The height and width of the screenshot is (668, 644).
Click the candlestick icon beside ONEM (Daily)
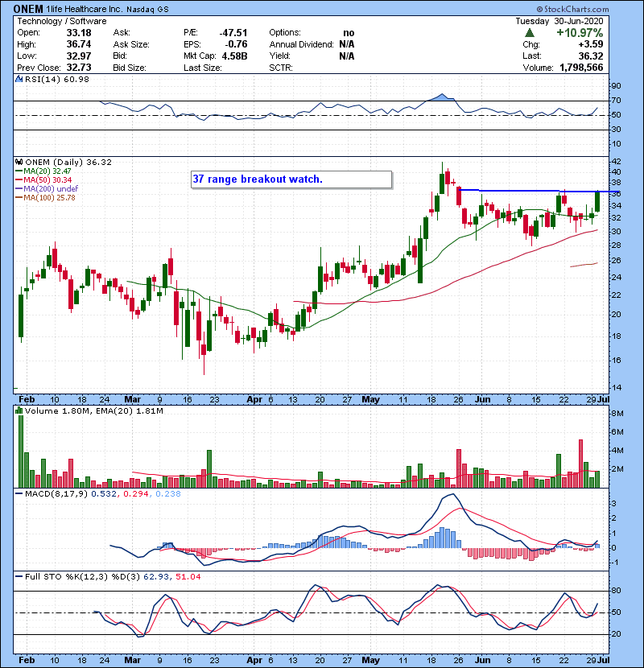click(19, 162)
